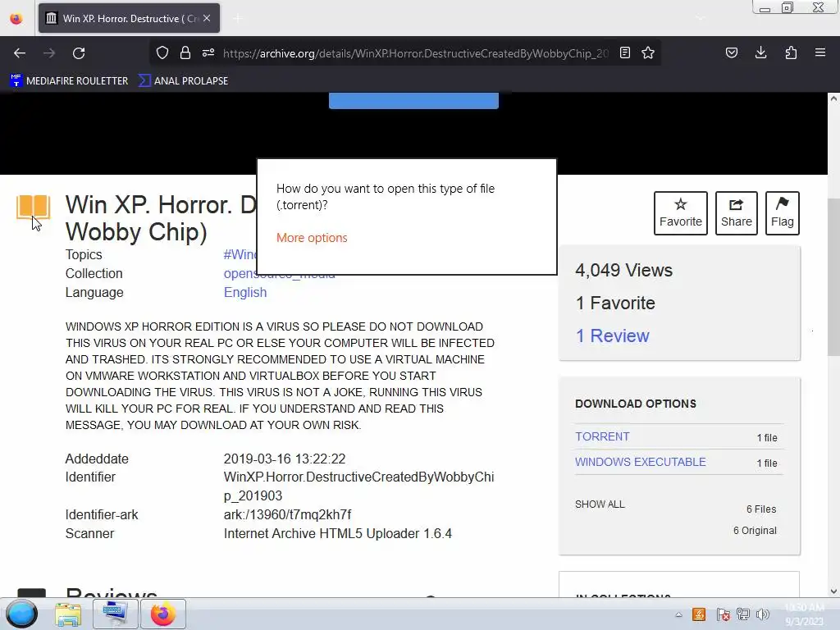Open the Pocket save icon
Screen dimensions: 840x630
click(732, 52)
